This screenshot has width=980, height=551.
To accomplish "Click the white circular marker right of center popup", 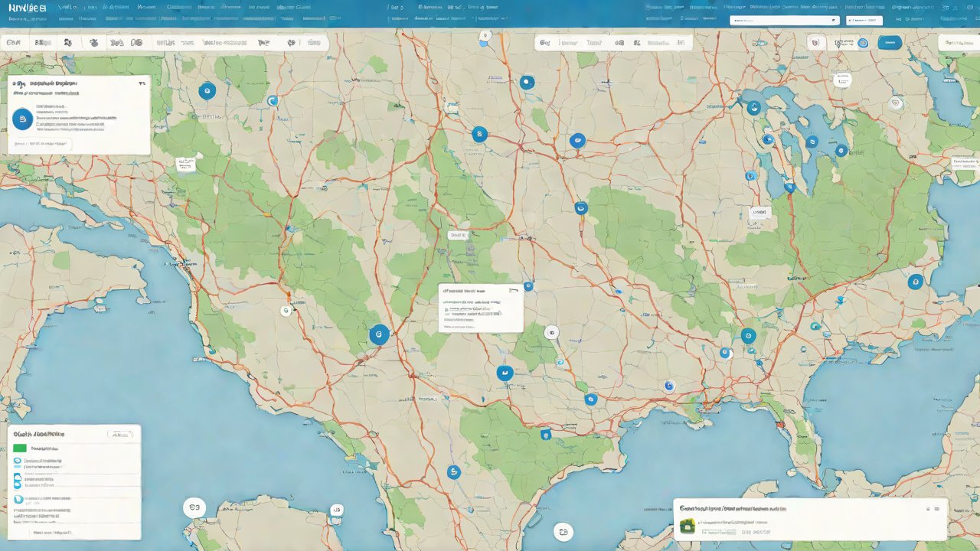I will [x=551, y=332].
